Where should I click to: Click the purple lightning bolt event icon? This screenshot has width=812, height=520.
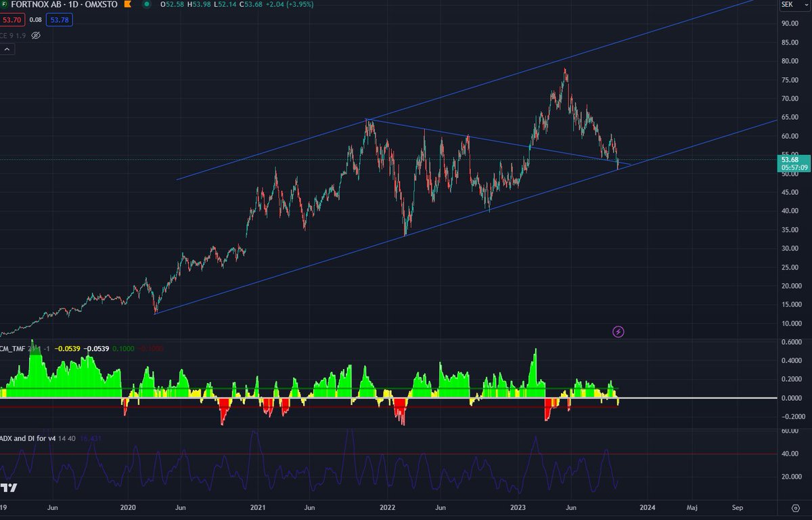click(618, 332)
